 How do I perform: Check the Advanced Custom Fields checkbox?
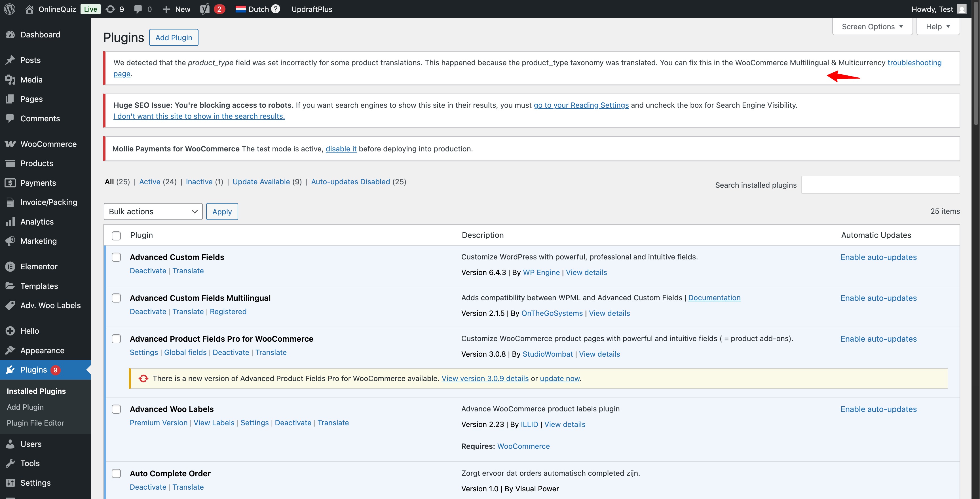click(117, 257)
